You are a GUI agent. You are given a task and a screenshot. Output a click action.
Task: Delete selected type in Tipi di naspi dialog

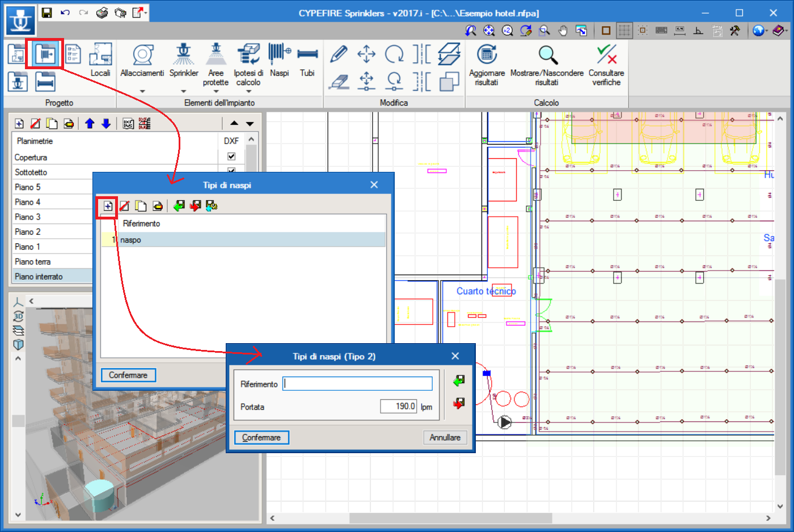point(124,206)
